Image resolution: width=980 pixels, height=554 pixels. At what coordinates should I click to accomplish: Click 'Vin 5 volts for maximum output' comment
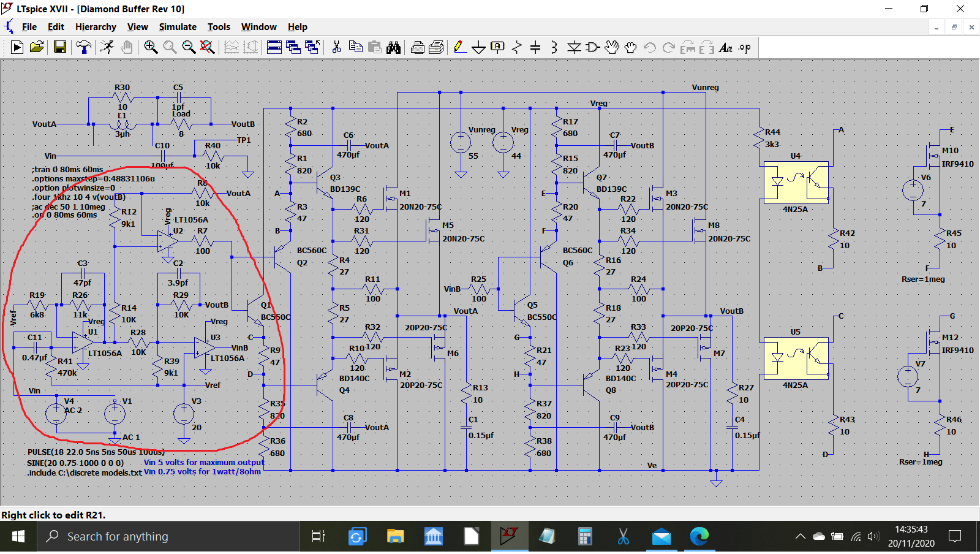click(x=204, y=463)
